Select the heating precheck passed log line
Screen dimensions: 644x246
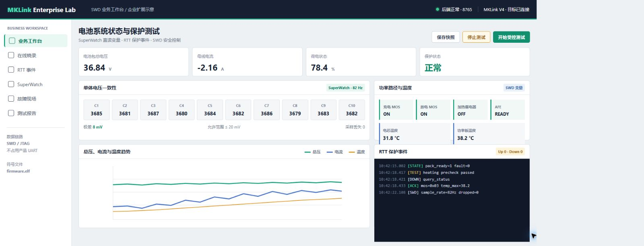point(426,173)
